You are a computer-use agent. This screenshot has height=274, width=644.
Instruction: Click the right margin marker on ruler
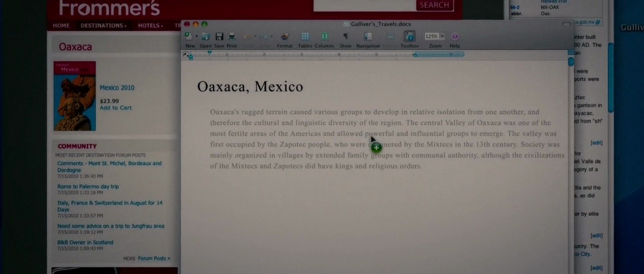pyautogui.click(x=415, y=54)
